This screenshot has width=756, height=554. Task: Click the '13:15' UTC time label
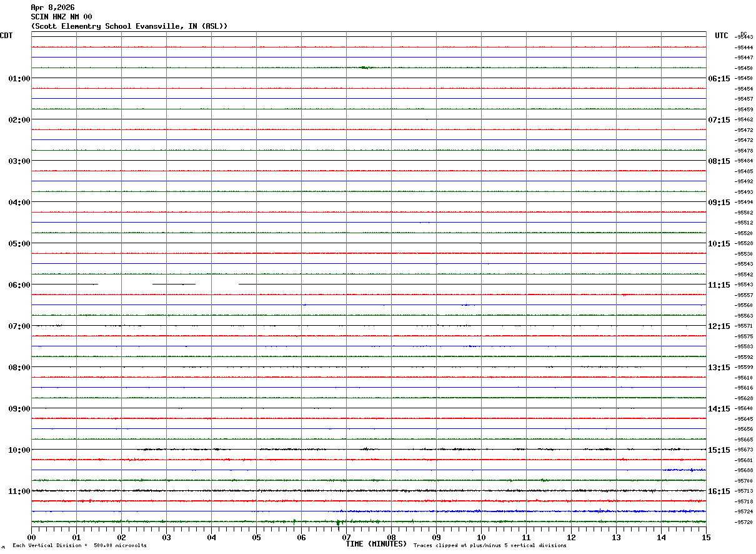click(x=719, y=368)
